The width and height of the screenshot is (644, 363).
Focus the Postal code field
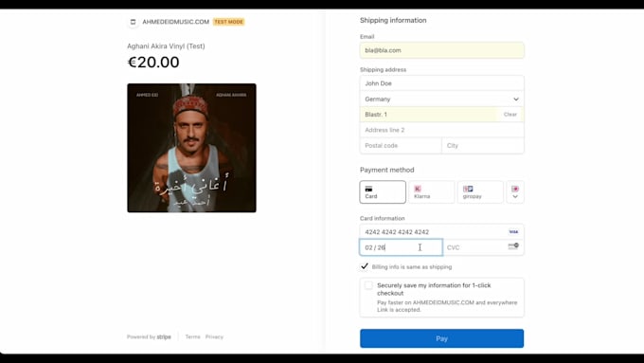pyautogui.click(x=401, y=146)
